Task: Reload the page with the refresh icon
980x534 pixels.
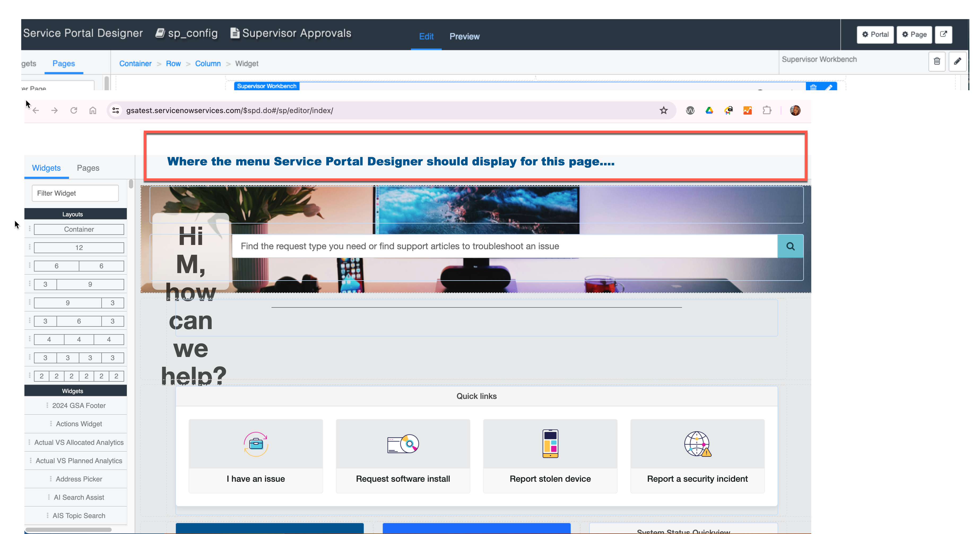Action: coord(74,110)
